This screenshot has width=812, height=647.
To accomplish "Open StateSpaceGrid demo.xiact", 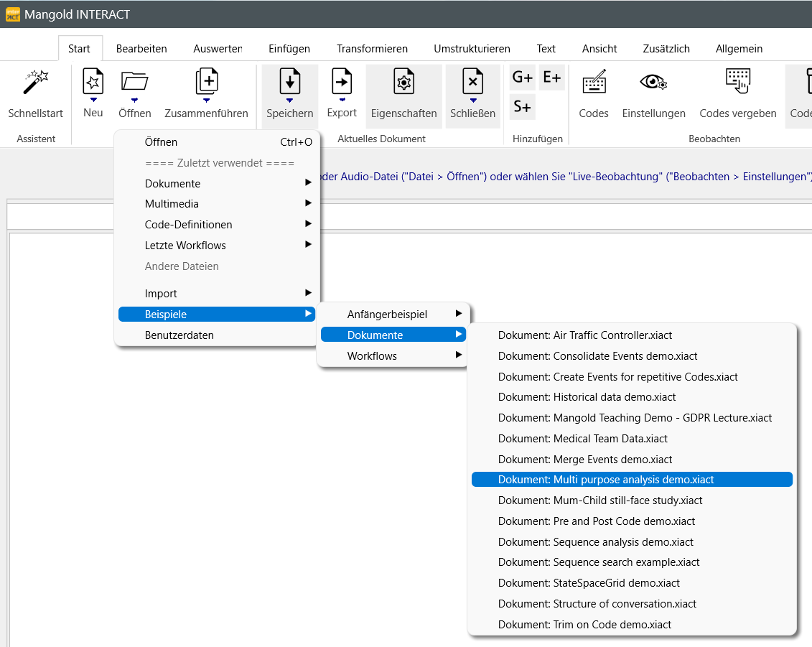I will [x=632, y=583].
